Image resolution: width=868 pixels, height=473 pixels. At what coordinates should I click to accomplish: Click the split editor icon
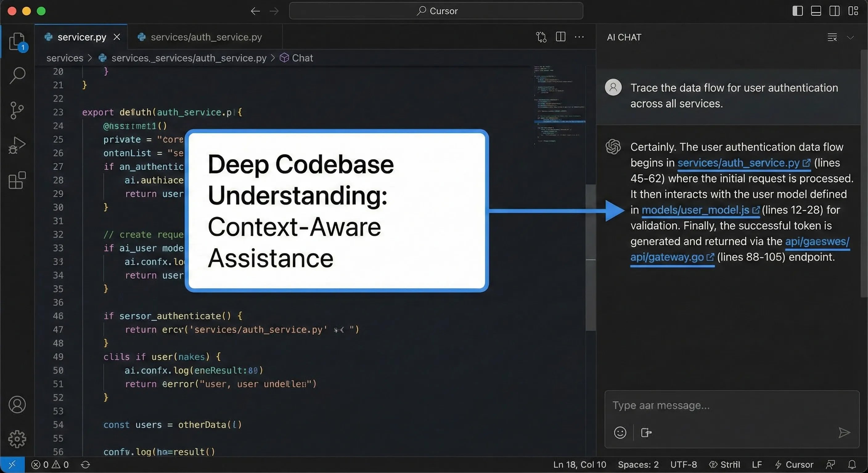[x=560, y=37]
